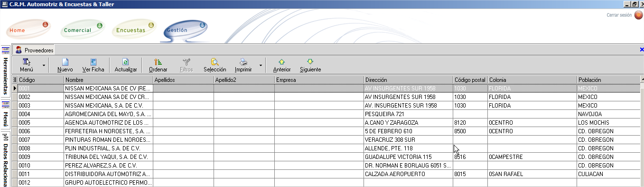Click colonia 0SAN RAFAEL cell
The height and width of the screenshot is (187, 644).
(x=532, y=174)
